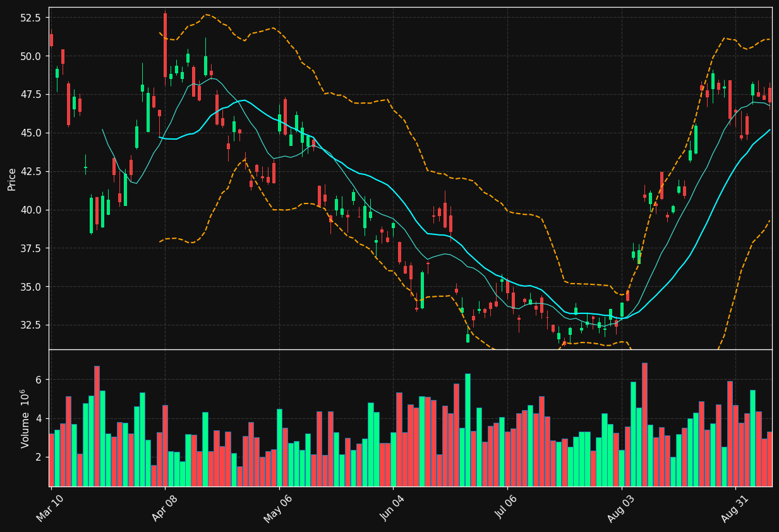Select the "Aug 31" date label
Viewport: 779px width, 532px height.
[734, 508]
